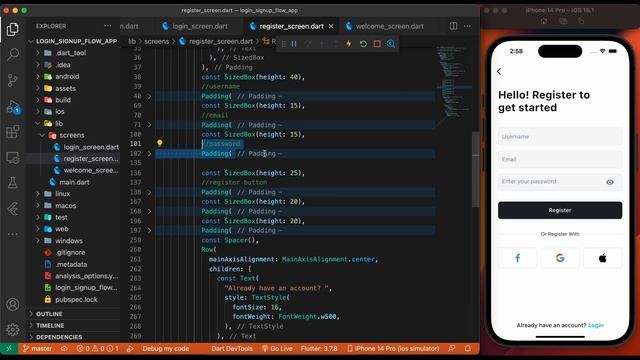Open the Explorer view in activity bar
The image size is (640, 360).
pos(13,29)
